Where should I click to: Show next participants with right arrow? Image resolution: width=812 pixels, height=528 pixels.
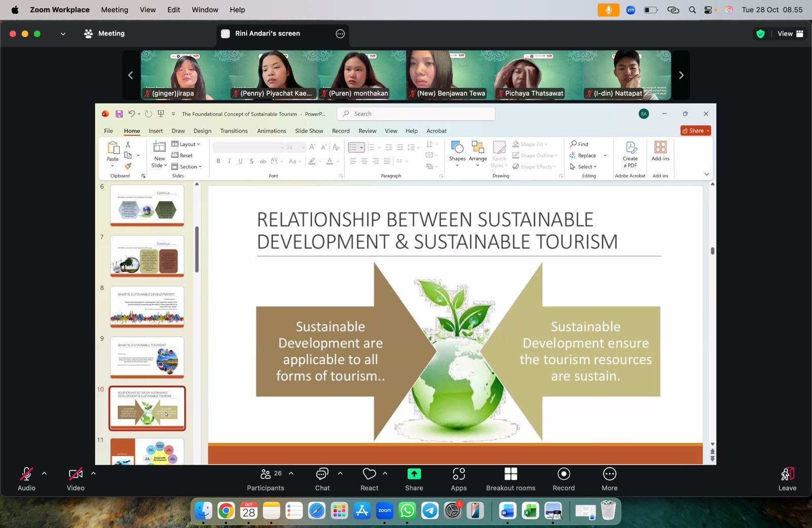click(x=681, y=75)
